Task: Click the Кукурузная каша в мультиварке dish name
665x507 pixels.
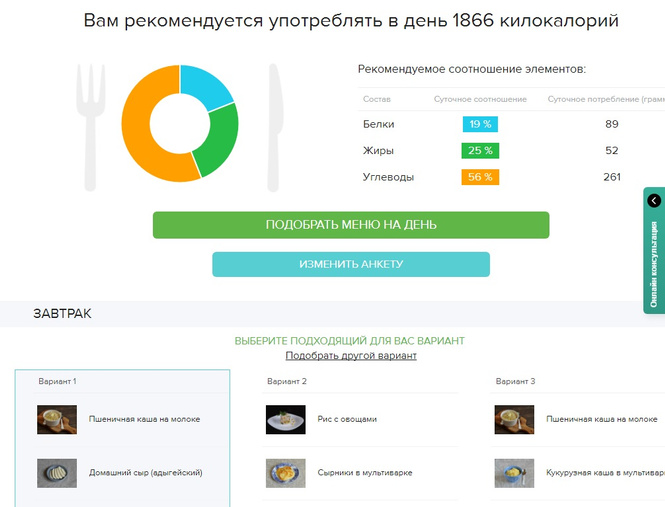Action: 605,473
